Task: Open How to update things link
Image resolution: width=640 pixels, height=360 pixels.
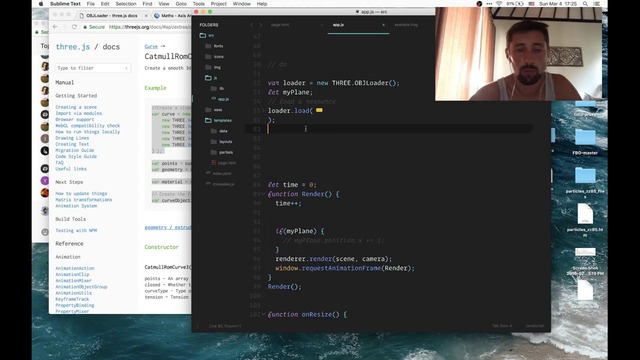Action: click(x=81, y=193)
